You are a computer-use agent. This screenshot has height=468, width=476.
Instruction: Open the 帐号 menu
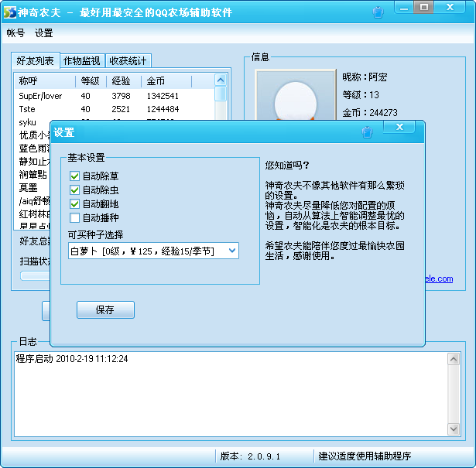(15, 32)
